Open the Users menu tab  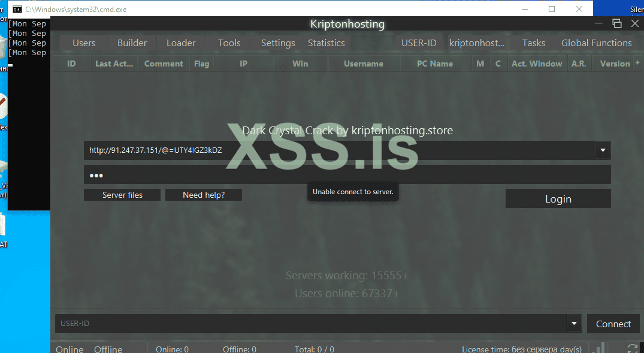click(84, 43)
